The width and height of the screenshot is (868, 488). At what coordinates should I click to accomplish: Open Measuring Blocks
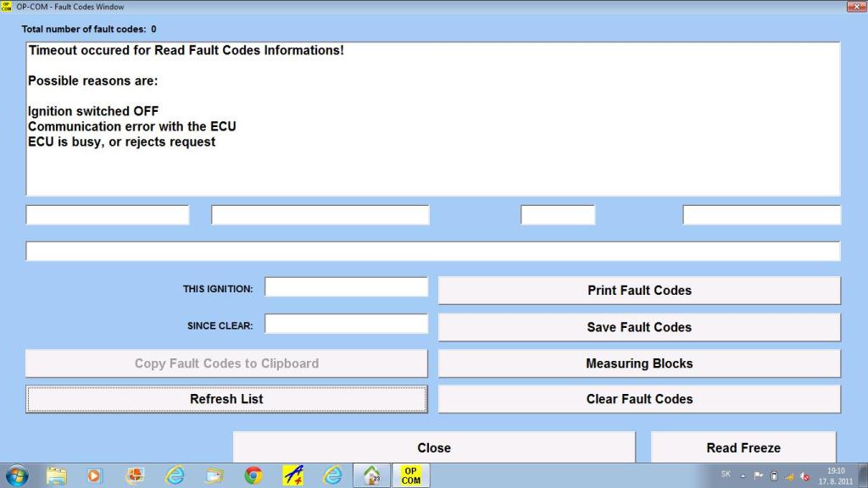pyautogui.click(x=639, y=363)
